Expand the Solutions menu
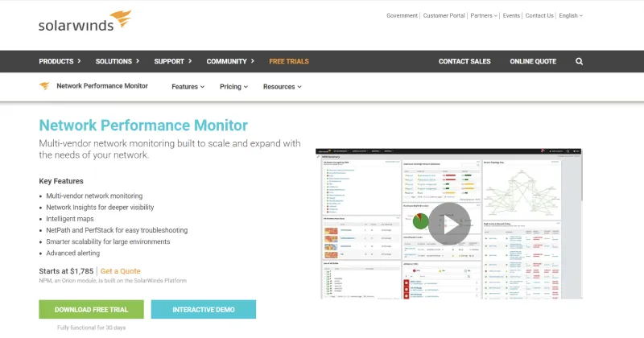This screenshot has width=644, height=338. pos(118,61)
